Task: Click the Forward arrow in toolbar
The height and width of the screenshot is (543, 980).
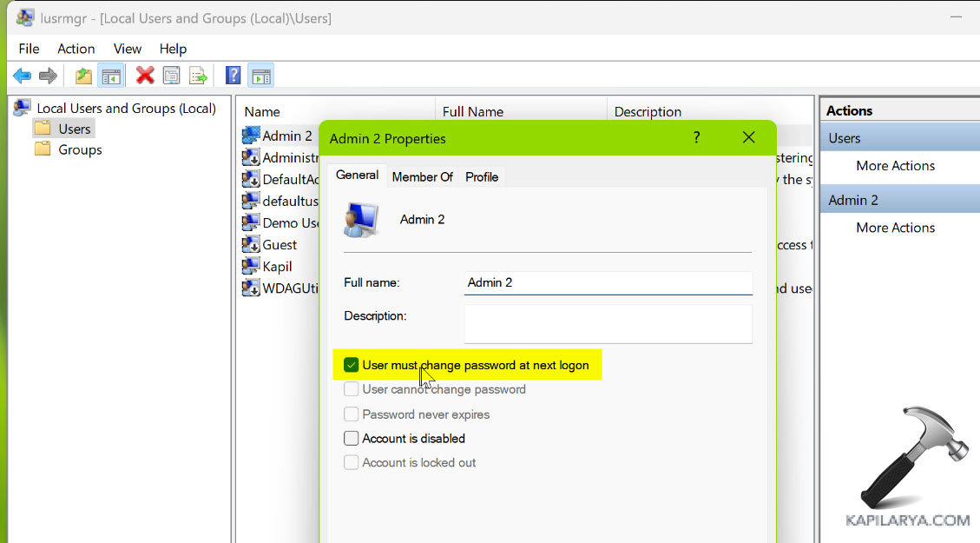Action: click(49, 76)
